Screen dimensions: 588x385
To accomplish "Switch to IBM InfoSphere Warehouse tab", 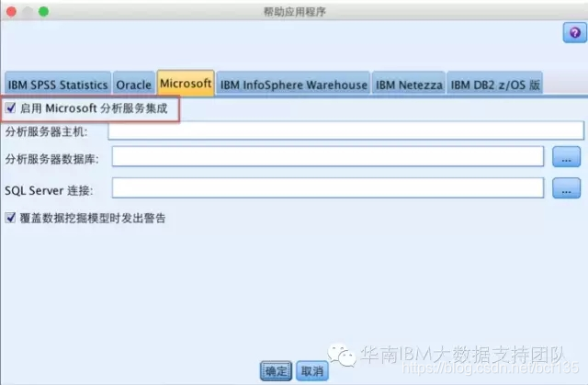I will [294, 85].
